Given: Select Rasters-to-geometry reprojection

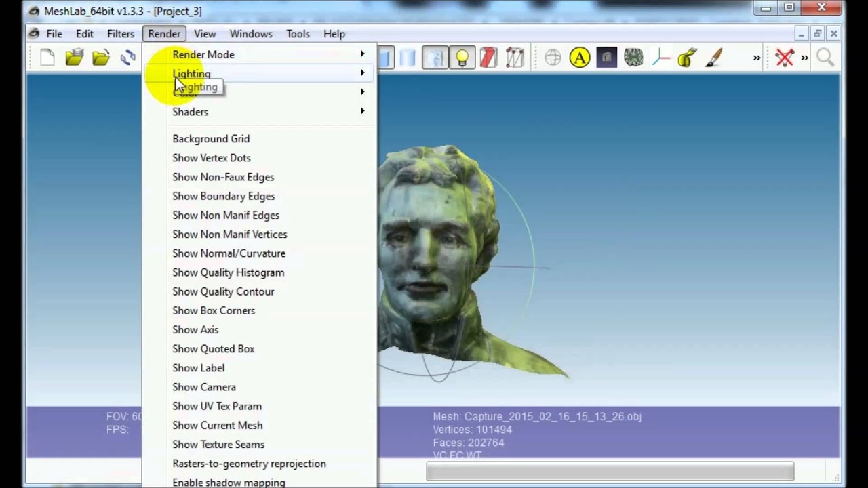Looking at the screenshot, I should [x=259, y=464].
